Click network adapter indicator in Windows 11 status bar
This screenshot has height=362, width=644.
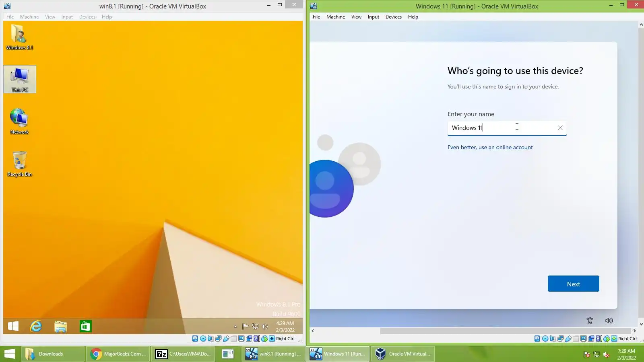pos(560,339)
